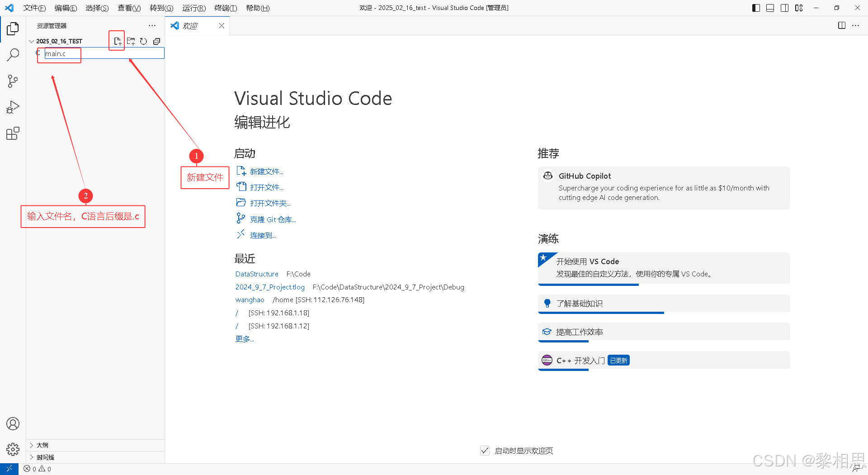Open editor more actions ellipsis
This screenshot has height=475, width=868.
pos(855,26)
